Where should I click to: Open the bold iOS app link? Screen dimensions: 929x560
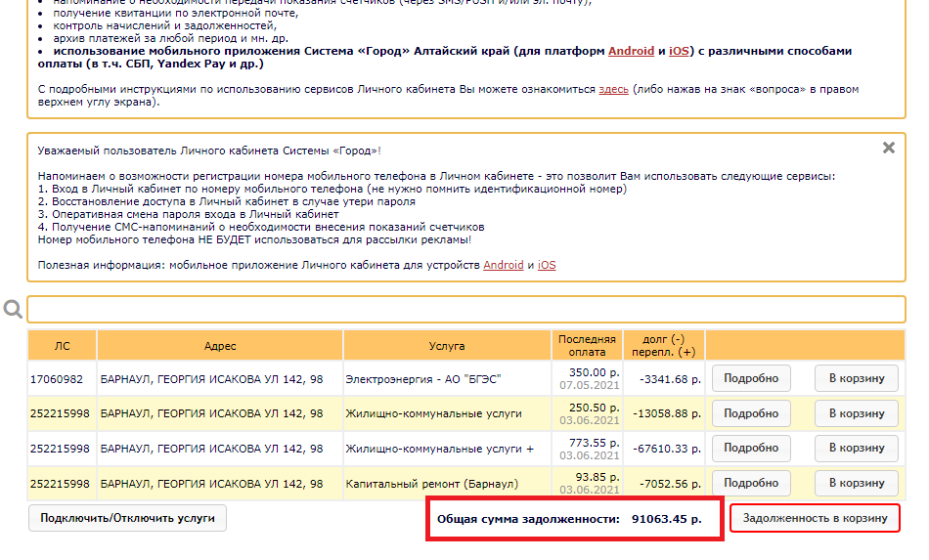pyautogui.click(x=679, y=51)
